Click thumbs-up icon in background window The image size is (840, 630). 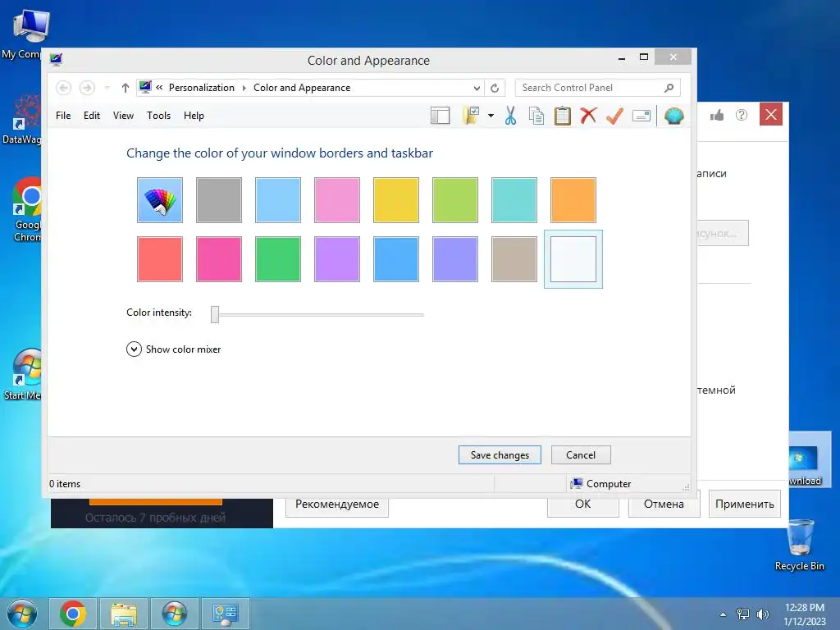click(x=717, y=115)
